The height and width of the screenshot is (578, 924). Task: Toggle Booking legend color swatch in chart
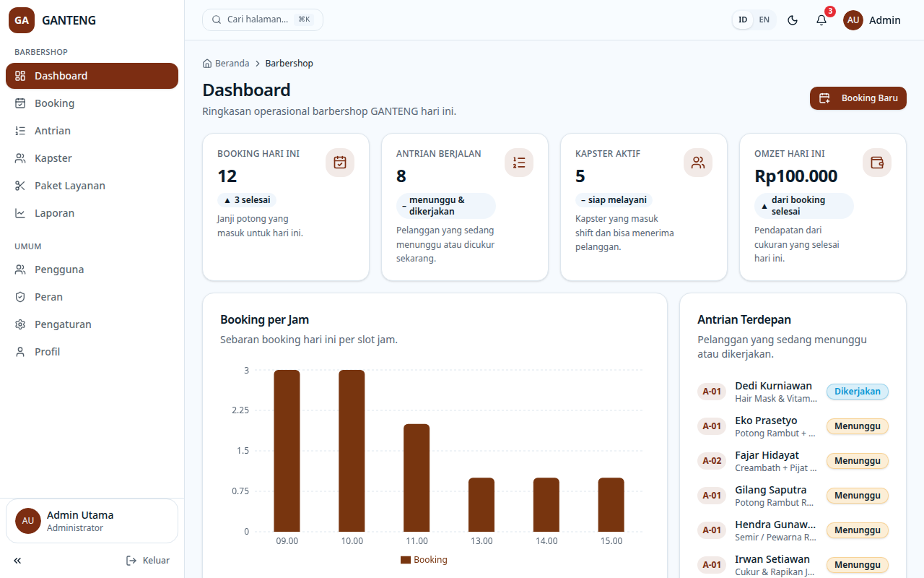pyautogui.click(x=406, y=560)
